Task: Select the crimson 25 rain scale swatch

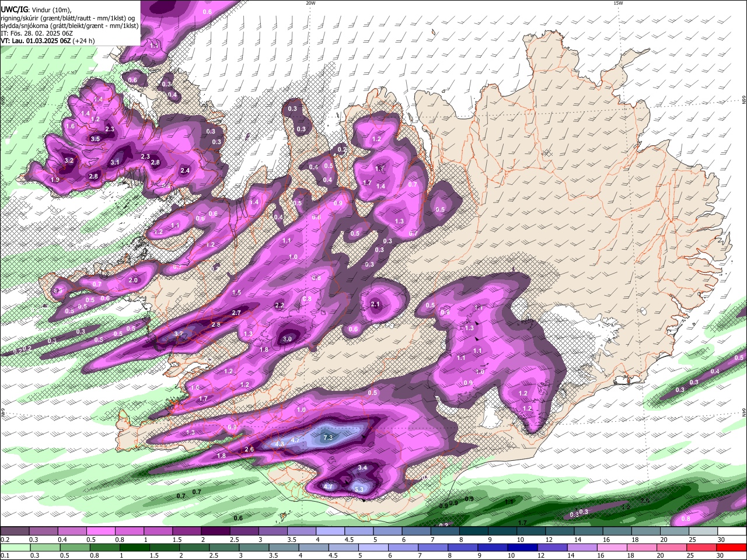Action: click(702, 547)
